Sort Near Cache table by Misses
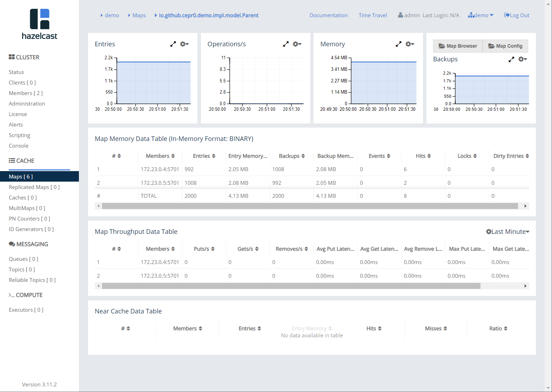This screenshot has width=552, height=392. point(436,329)
